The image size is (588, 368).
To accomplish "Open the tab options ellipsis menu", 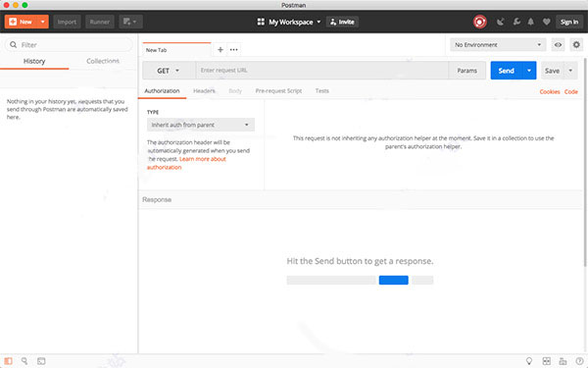I will 233,50.
